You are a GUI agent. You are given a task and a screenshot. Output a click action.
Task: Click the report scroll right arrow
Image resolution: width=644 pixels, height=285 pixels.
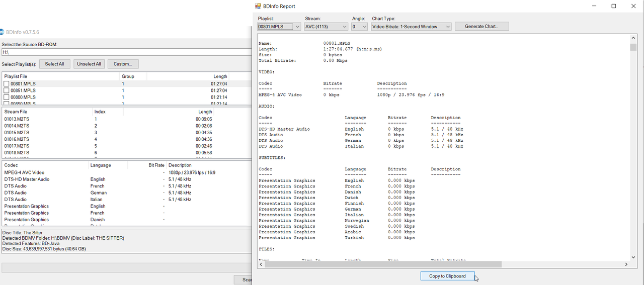(626, 264)
